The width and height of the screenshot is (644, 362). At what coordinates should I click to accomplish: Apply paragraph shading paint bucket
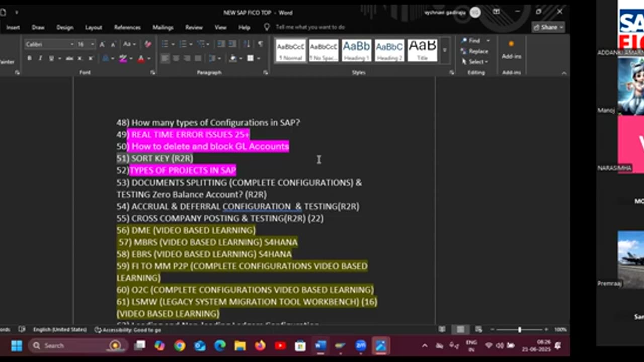tap(232, 59)
